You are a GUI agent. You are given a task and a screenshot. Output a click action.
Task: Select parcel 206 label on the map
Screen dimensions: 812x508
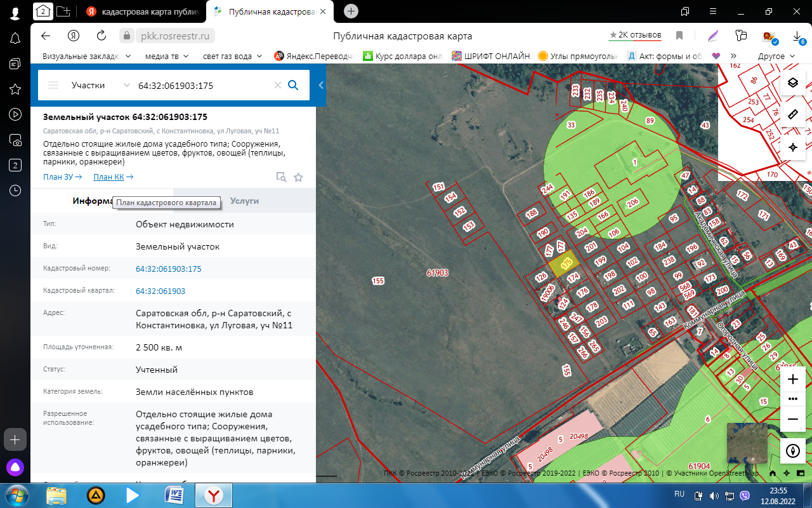click(632, 203)
